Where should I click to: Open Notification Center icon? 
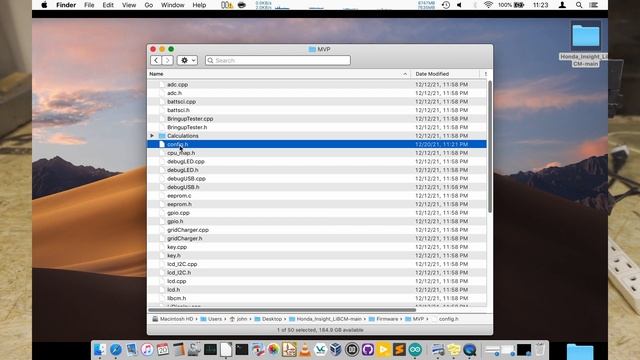coord(594,5)
